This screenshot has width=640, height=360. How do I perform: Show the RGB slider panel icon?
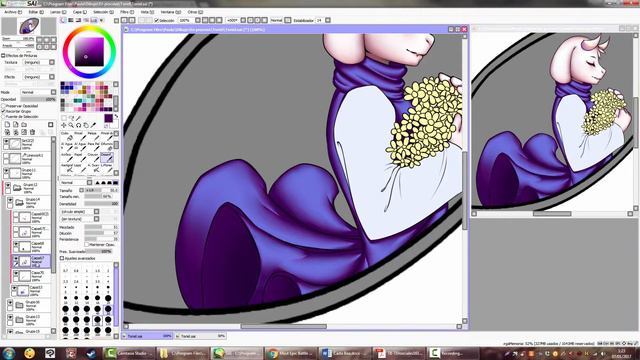pos(71,20)
